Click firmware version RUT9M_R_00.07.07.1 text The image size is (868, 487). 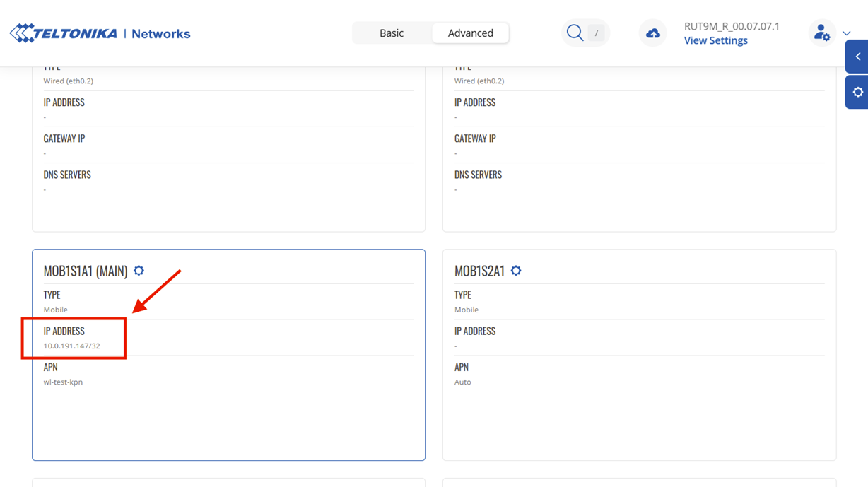coord(732,26)
